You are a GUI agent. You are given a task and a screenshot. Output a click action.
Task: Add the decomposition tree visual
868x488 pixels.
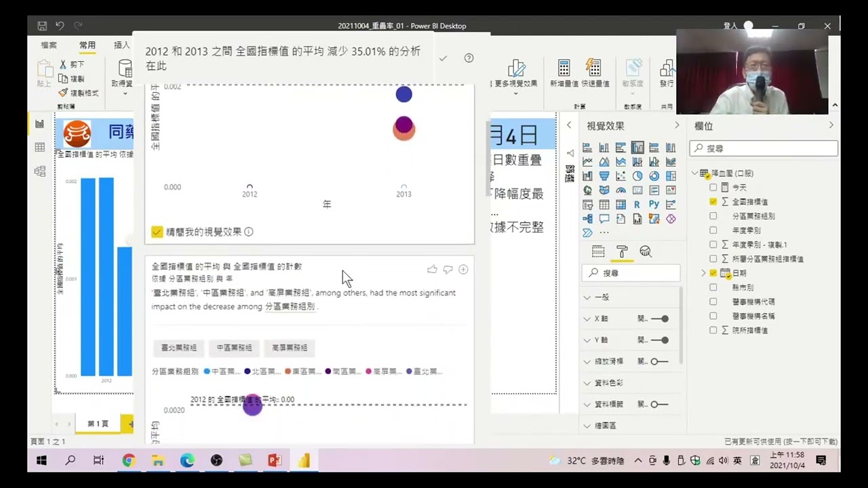point(587,219)
